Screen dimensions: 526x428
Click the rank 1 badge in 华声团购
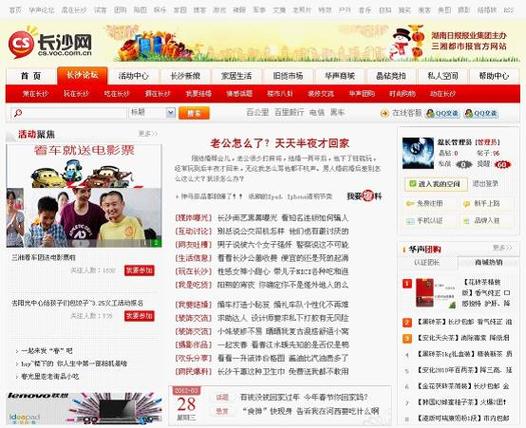coord(407,284)
